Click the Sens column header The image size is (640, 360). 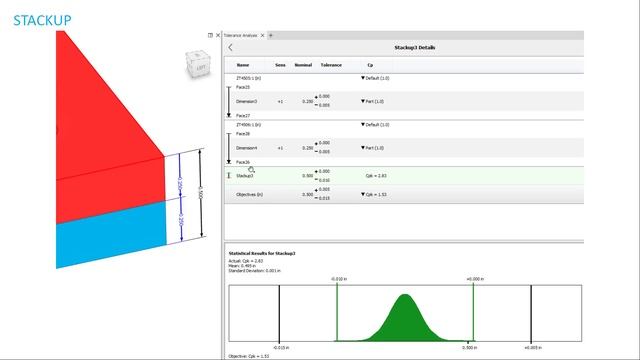click(x=280, y=65)
